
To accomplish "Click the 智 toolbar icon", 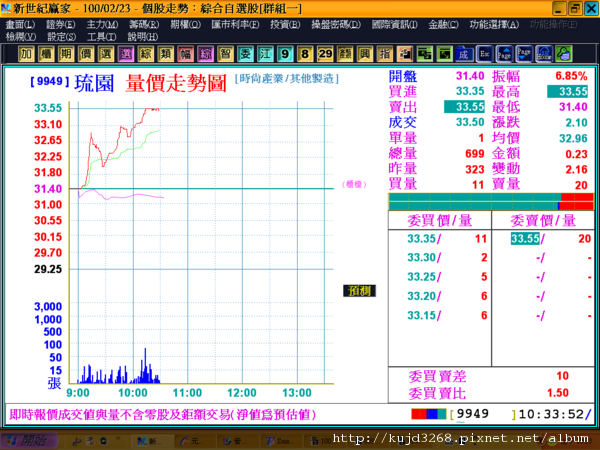I will pyautogui.click(x=225, y=54).
